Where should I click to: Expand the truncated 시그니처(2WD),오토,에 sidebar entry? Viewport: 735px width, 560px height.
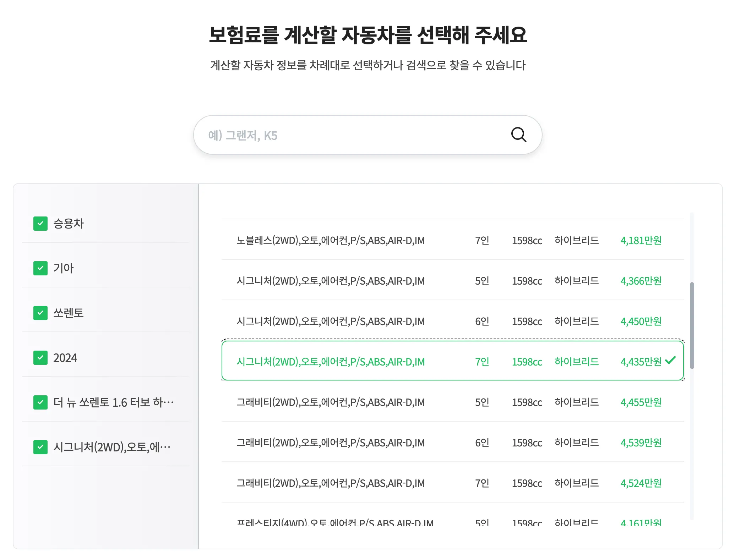coord(112,447)
